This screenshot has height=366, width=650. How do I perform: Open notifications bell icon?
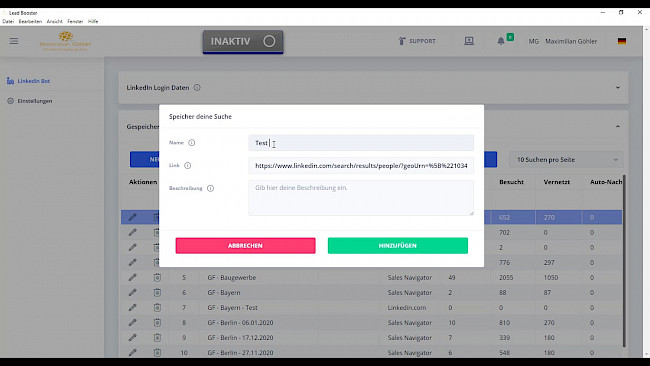point(501,41)
